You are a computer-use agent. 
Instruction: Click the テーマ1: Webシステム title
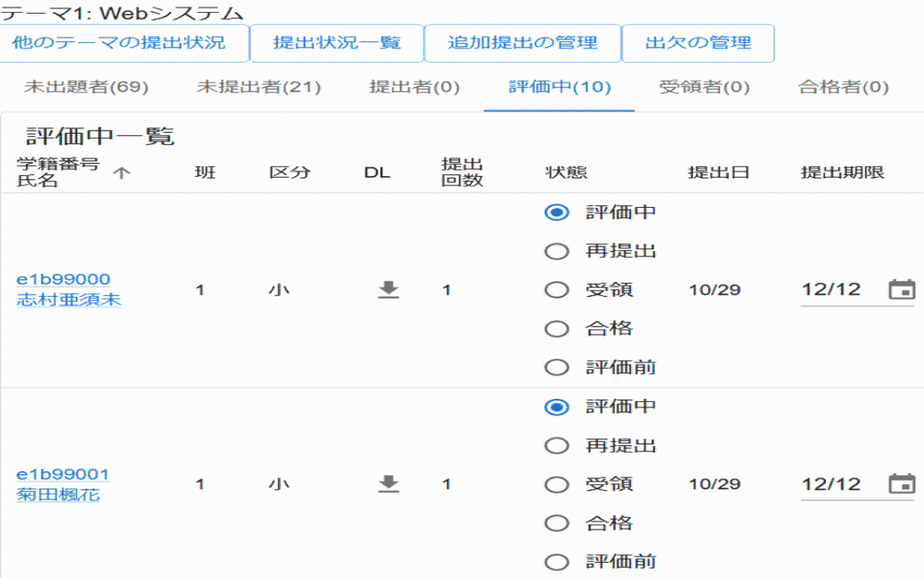click(x=122, y=13)
